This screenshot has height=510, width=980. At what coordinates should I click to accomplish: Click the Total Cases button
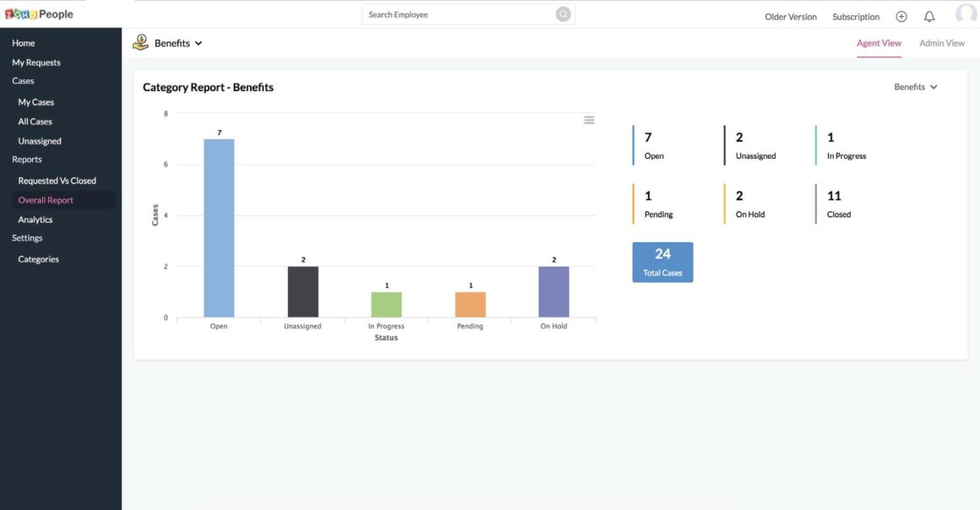click(x=662, y=262)
